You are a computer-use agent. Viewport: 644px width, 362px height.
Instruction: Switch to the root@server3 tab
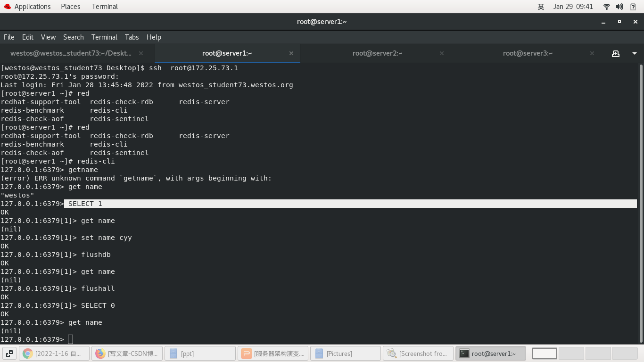(x=528, y=53)
